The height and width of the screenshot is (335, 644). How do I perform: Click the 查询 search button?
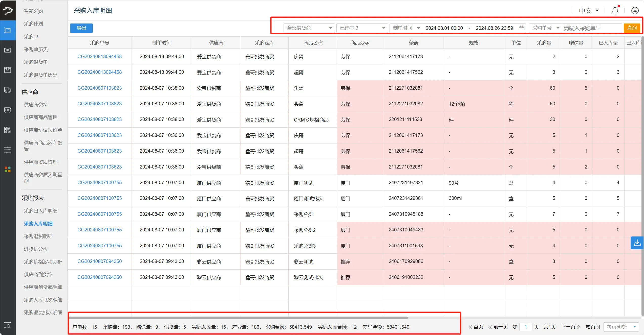point(632,28)
